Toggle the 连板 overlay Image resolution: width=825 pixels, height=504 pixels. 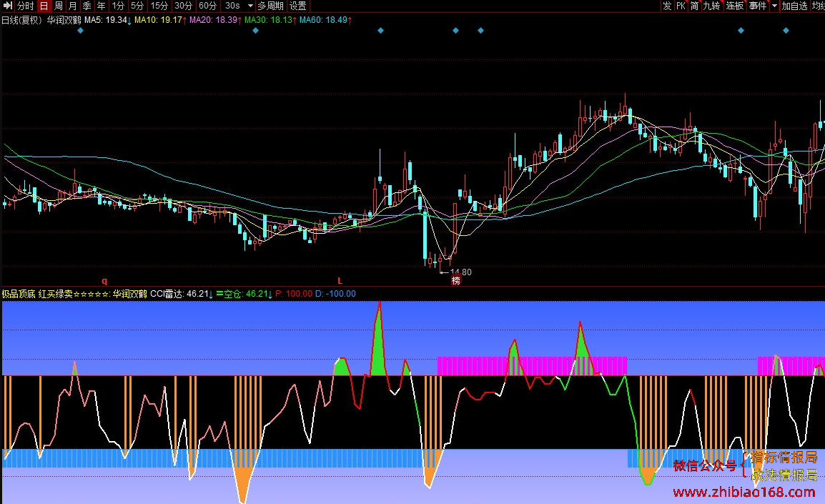tap(735, 6)
